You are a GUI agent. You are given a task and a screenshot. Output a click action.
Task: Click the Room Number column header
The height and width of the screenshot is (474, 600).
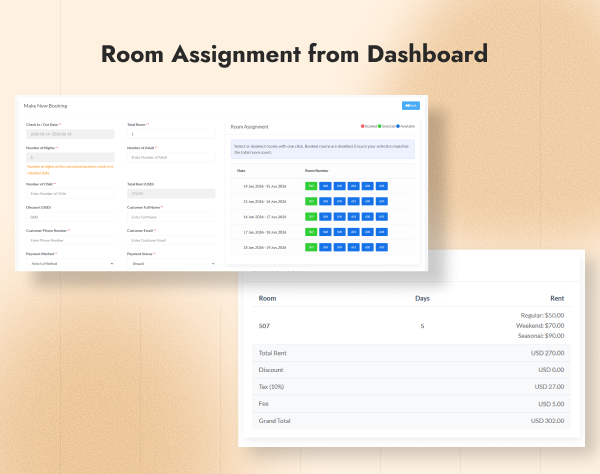316,171
